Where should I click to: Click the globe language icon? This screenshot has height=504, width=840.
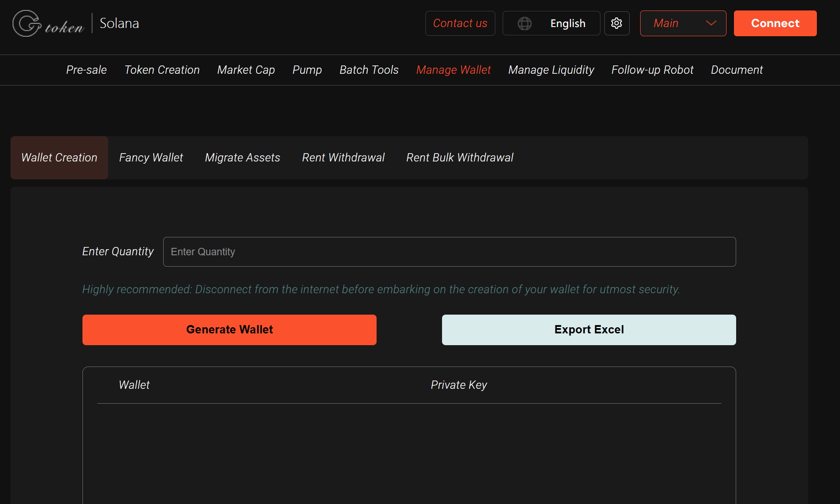(525, 24)
